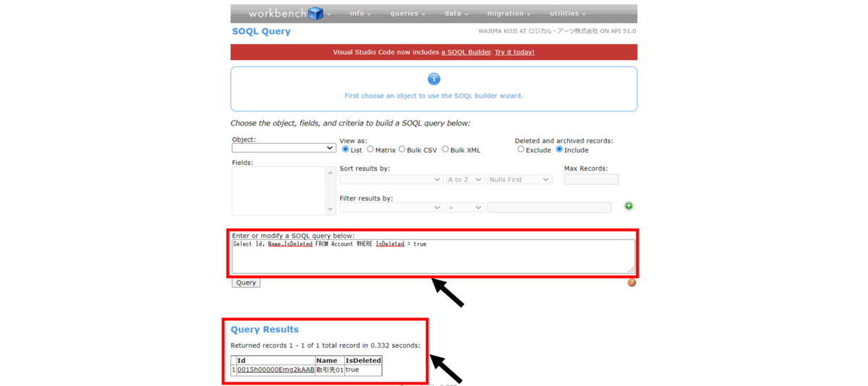Open the queries menu
The width and height of the screenshot is (868, 386).
407,13
